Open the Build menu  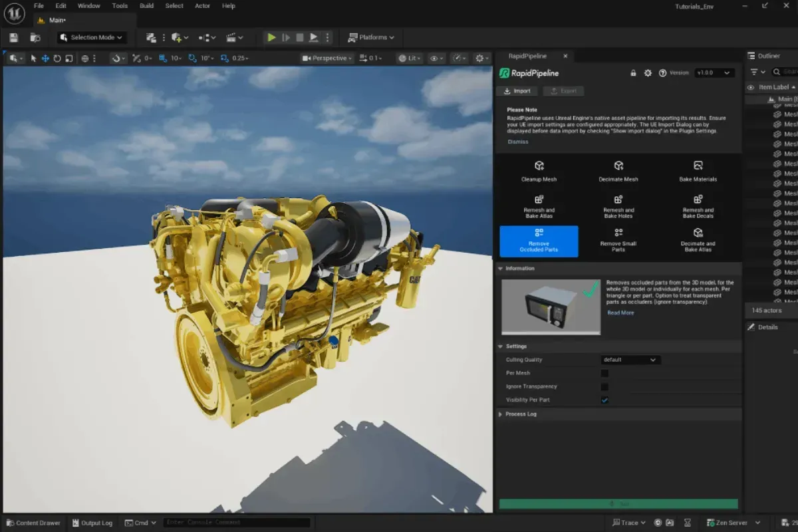pyautogui.click(x=146, y=6)
